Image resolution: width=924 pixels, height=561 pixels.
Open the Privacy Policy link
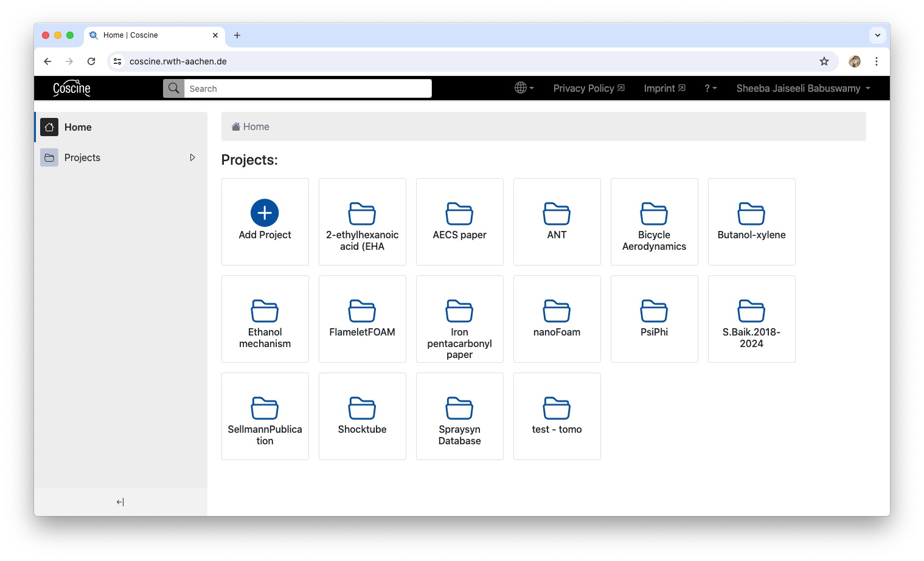point(588,88)
